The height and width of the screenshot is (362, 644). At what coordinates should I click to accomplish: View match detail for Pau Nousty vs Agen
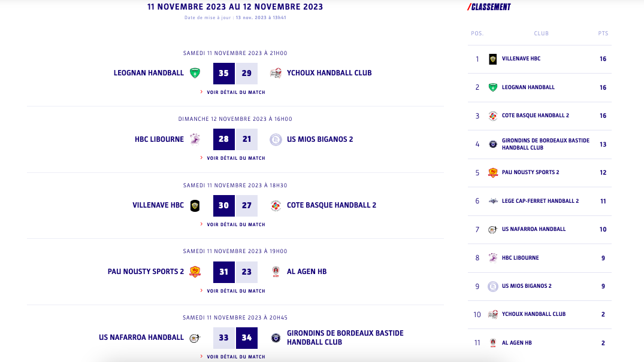[x=235, y=291]
